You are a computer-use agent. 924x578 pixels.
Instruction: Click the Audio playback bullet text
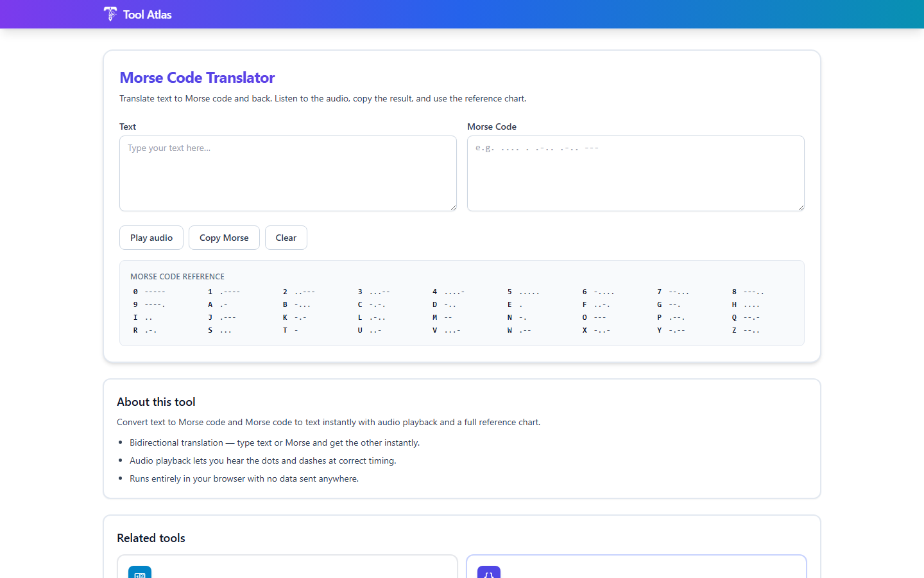(x=263, y=460)
